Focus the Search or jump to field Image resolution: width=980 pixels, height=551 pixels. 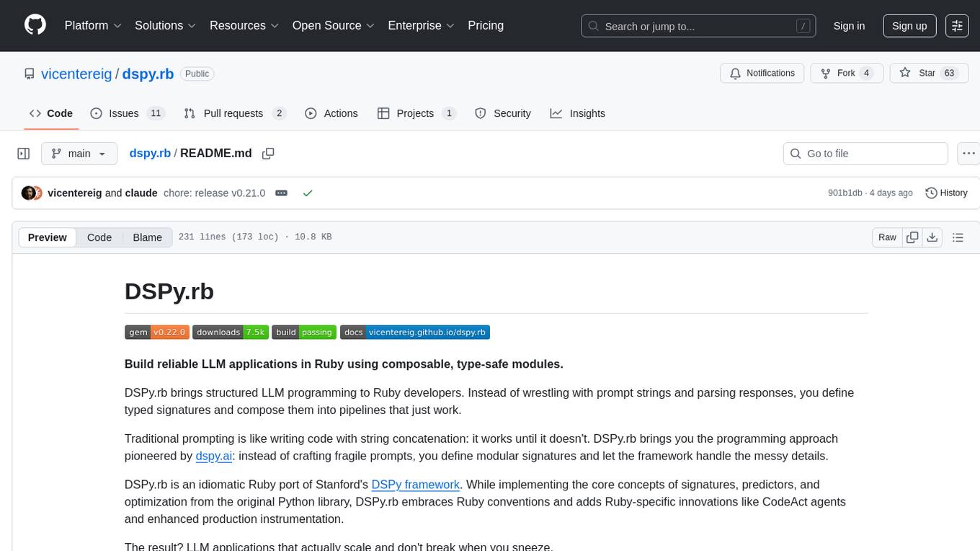(700, 26)
